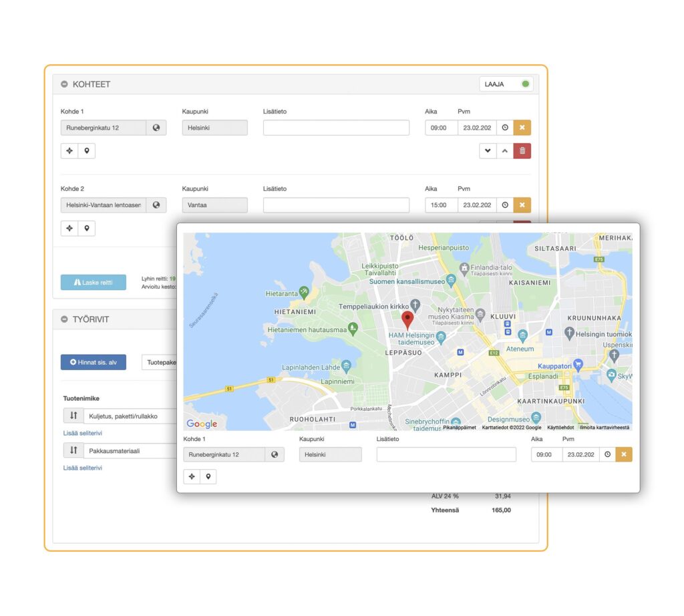Screen dimensions: 684x616
Task: Open the Käyttöehdot link on the map
Action: pyautogui.click(x=560, y=428)
